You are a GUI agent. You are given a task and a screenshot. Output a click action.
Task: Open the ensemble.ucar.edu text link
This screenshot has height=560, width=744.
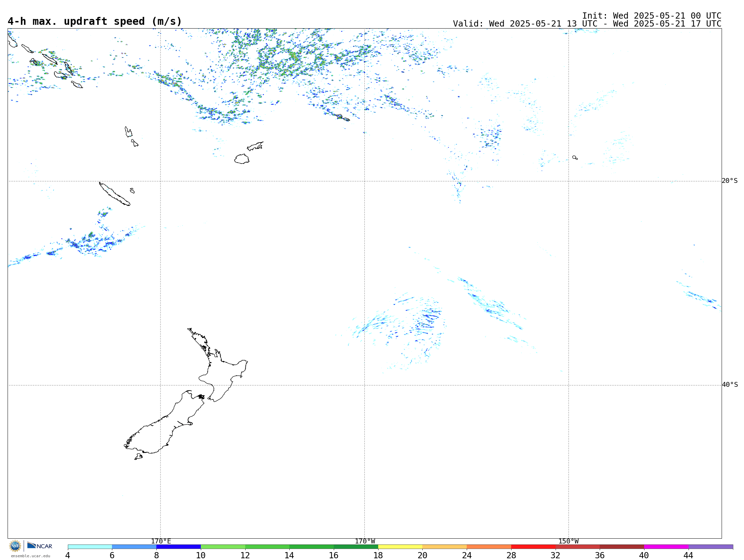click(31, 556)
